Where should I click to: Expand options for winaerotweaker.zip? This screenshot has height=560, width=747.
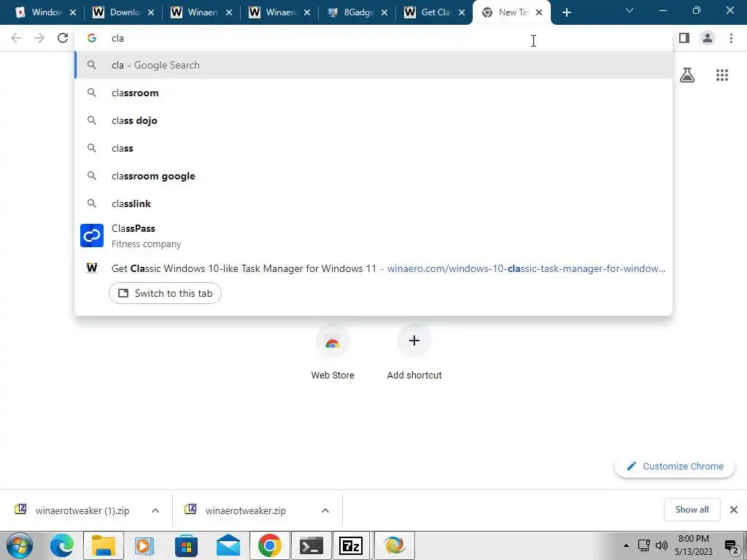coord(325,510)
